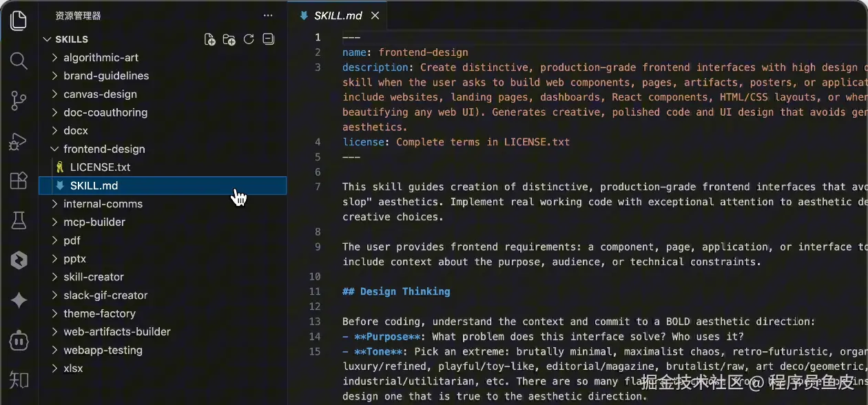Open the LICENSE.txt file
Image resolution: width=868 pixels, height=405 pixels.
100,167
